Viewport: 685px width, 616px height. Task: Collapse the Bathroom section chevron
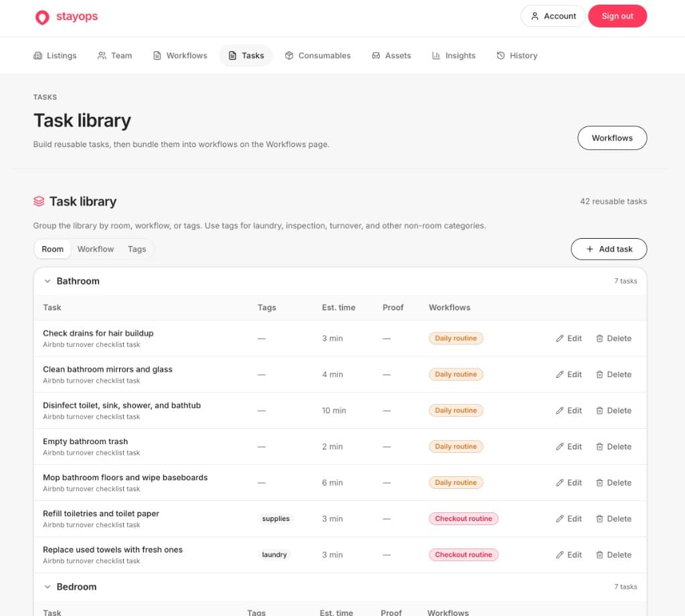tap(47, 281)
